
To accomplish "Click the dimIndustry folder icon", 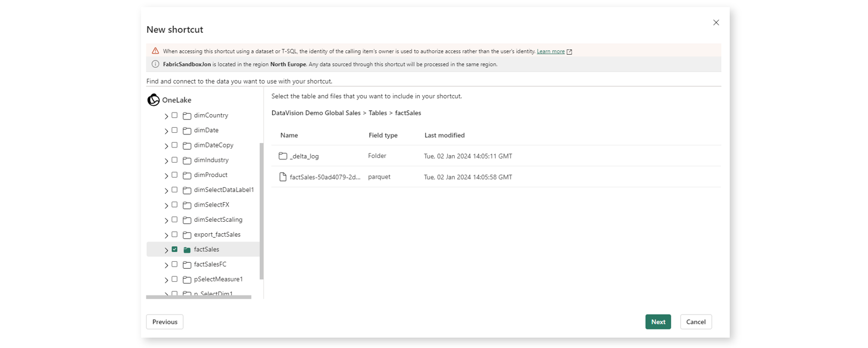I will (187, 160).
